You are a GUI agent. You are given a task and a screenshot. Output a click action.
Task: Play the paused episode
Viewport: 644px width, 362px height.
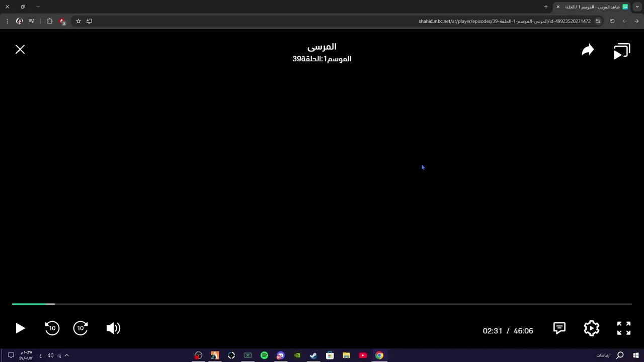(20, 328)
